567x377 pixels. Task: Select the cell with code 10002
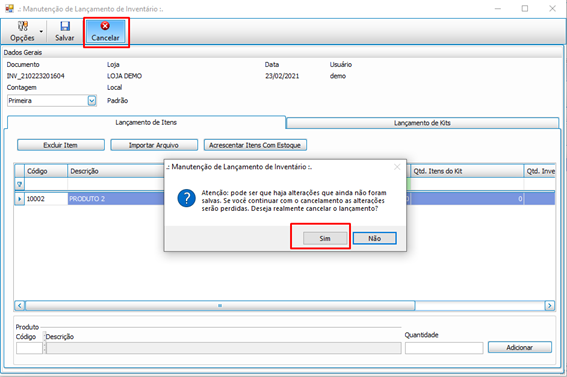click(46, 199)
